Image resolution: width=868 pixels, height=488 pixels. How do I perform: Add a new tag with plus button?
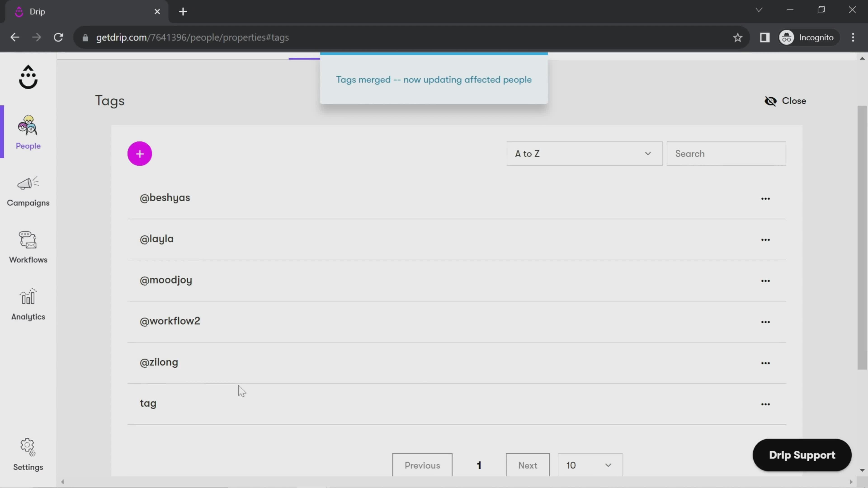pos(140,154)
